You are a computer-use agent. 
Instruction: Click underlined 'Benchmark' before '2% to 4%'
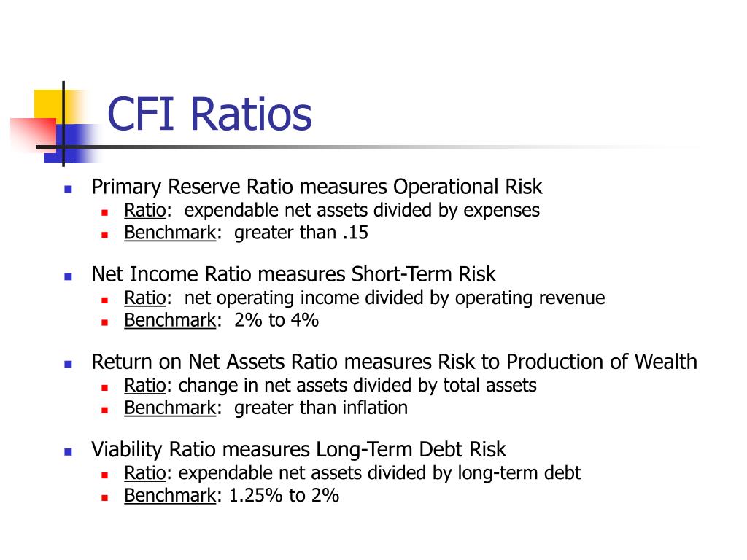click(x=170, y=320)
